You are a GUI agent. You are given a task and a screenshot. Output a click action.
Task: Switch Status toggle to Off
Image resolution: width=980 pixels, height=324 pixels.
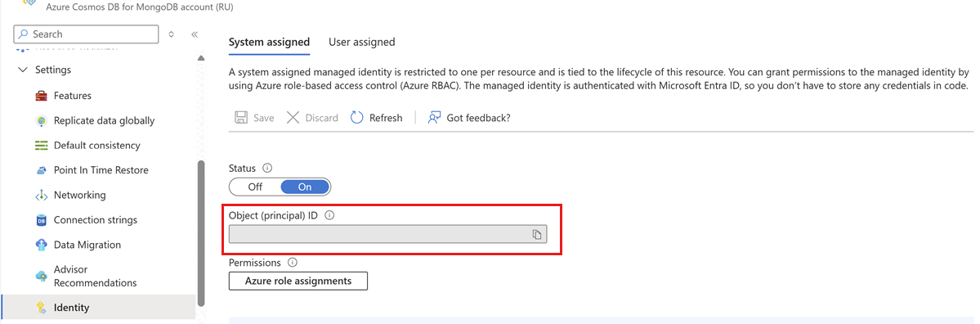(x=255, y=187)
